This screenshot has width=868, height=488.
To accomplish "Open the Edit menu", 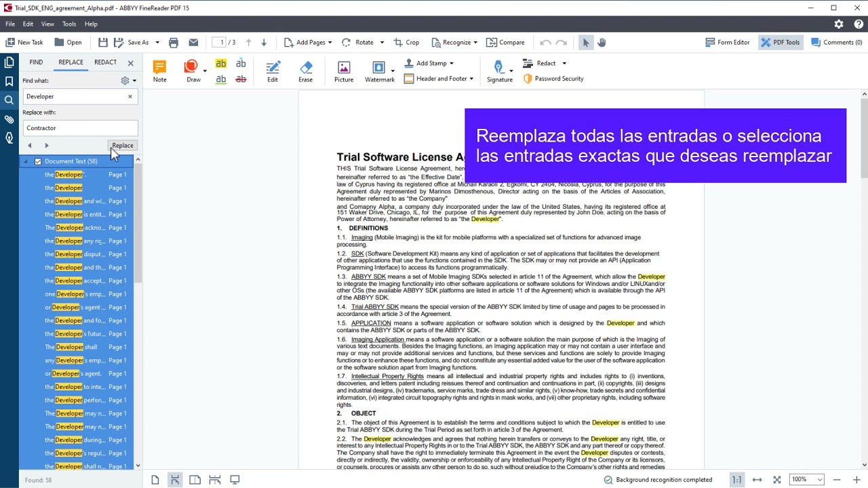I will click(28, 24).
